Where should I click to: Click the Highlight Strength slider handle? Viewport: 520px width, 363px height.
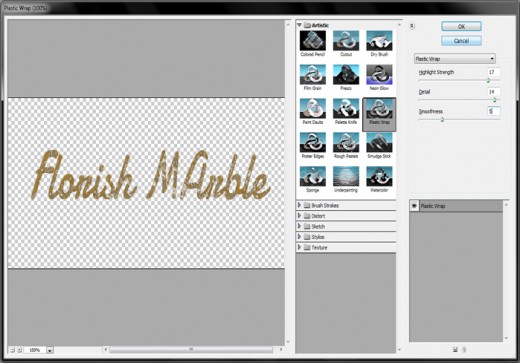[x=488, y=80]
